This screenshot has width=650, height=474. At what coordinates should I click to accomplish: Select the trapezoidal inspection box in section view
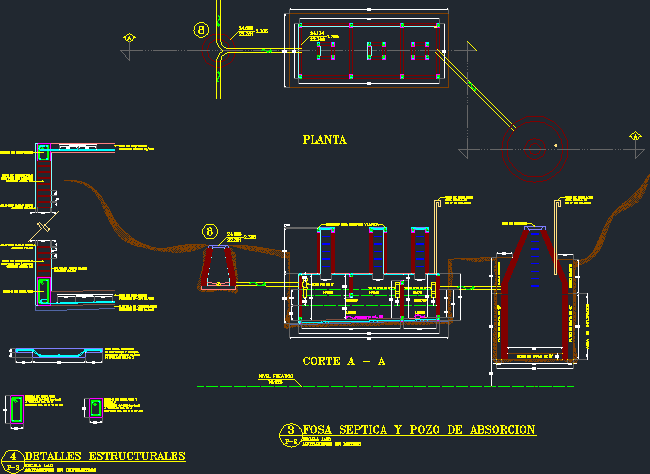point(218,267)
